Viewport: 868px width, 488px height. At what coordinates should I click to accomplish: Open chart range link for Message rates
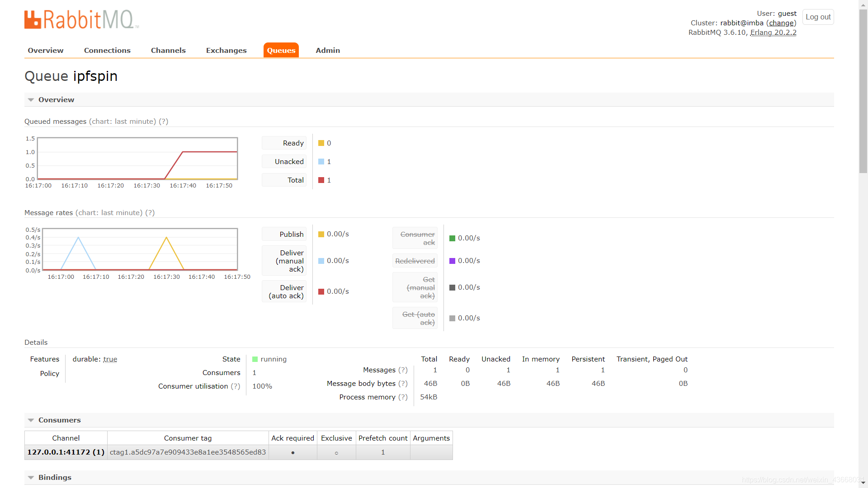point(109,213)
